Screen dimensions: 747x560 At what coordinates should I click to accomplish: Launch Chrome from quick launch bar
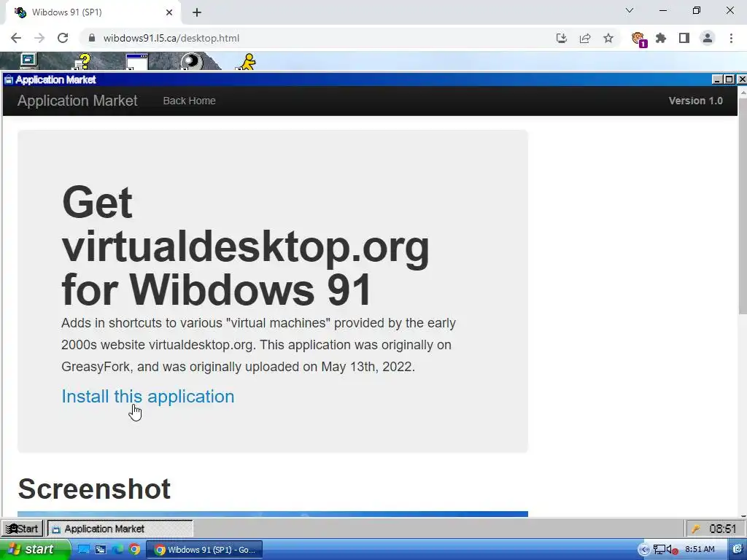point(134,550)
